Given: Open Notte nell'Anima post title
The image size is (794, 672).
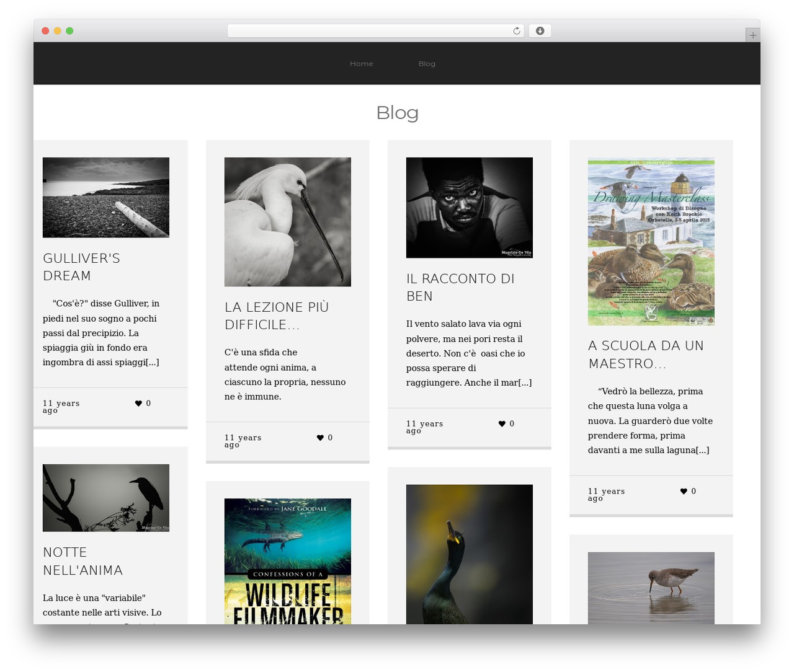Looking at the screenshot, I should tap(83, 561).
